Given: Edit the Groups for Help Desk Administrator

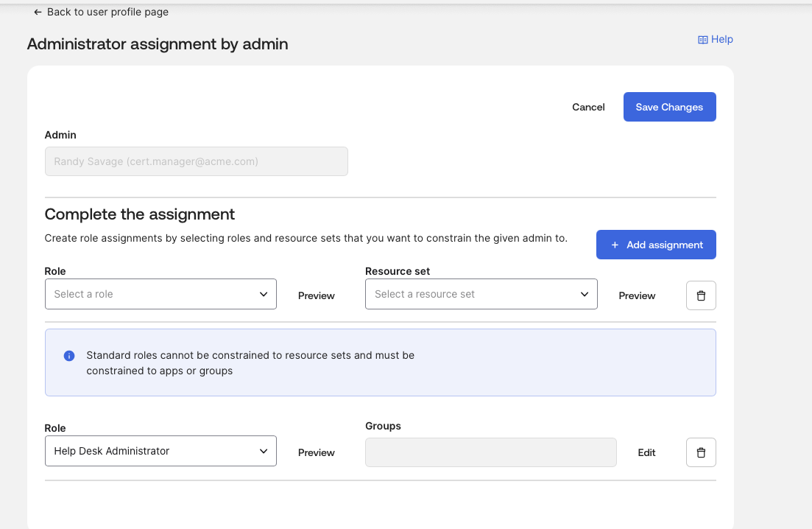Looking at the screenshot, I should point(646,453).
